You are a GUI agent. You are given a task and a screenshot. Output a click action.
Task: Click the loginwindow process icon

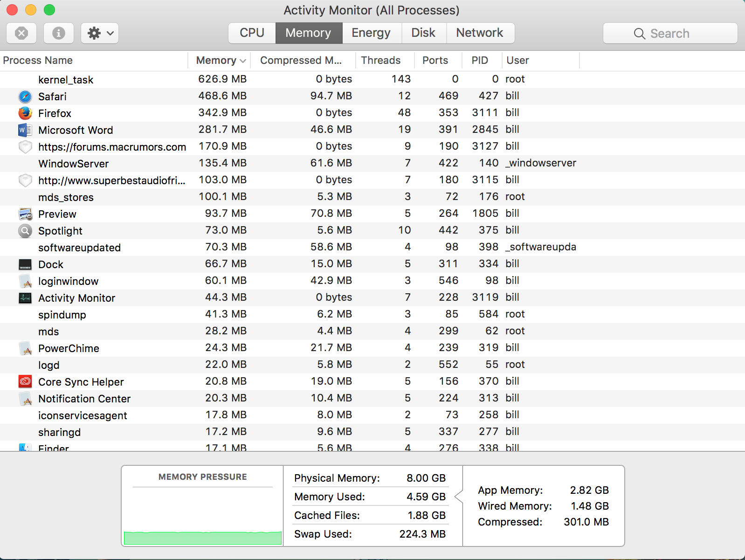pyautogui.click(x=25, y=281)
